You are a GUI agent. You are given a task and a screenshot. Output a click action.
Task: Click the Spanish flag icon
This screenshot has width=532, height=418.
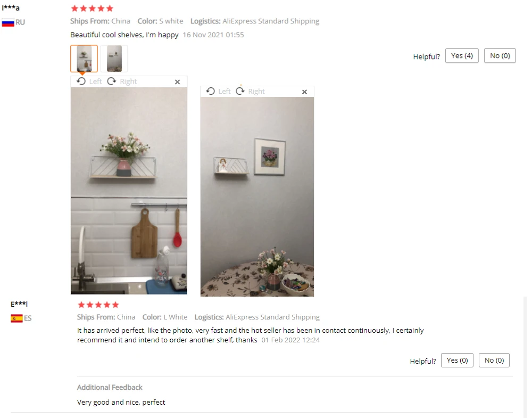(x=16, y=318)
